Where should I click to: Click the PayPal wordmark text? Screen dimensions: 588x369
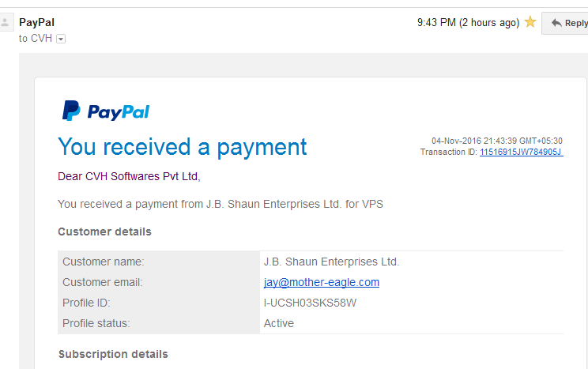coord(119,112)
